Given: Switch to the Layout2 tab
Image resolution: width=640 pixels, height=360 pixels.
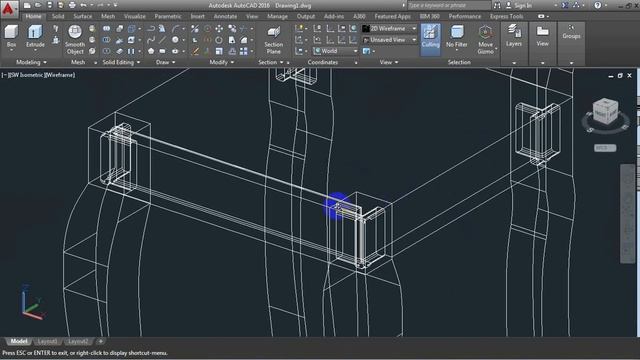Looking at the screenshot, I should (78, 341).
